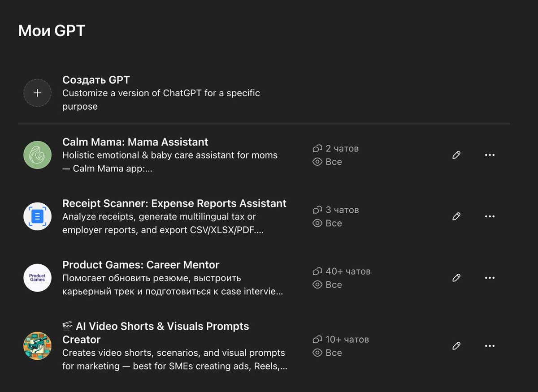Open more options for Calm Mama
This screenshot has width=538, height=392.
click(490, 155)
